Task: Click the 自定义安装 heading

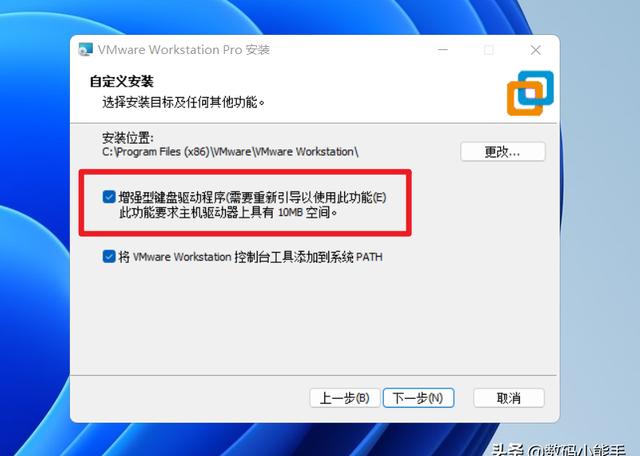Action: point(122,81)
